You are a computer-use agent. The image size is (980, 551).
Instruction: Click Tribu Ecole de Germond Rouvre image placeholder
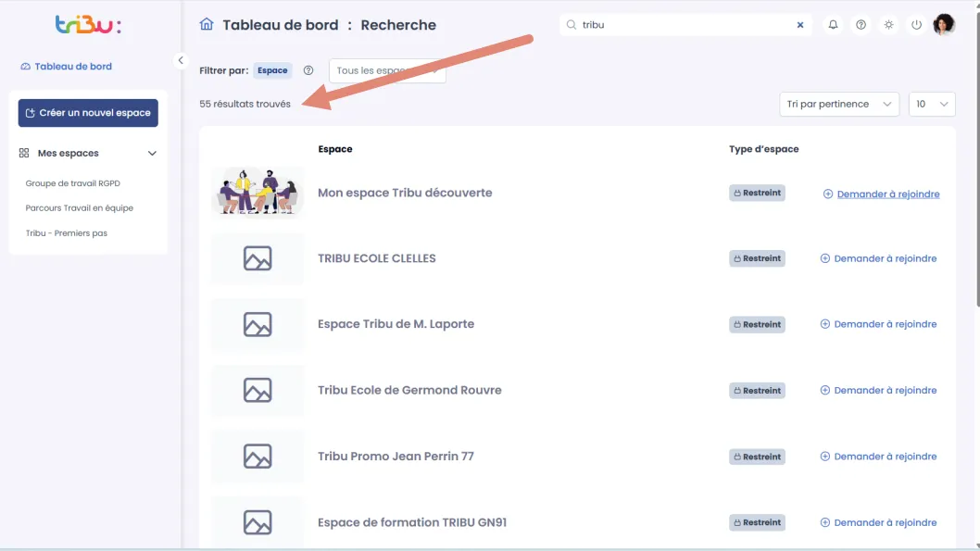(258, 391)
